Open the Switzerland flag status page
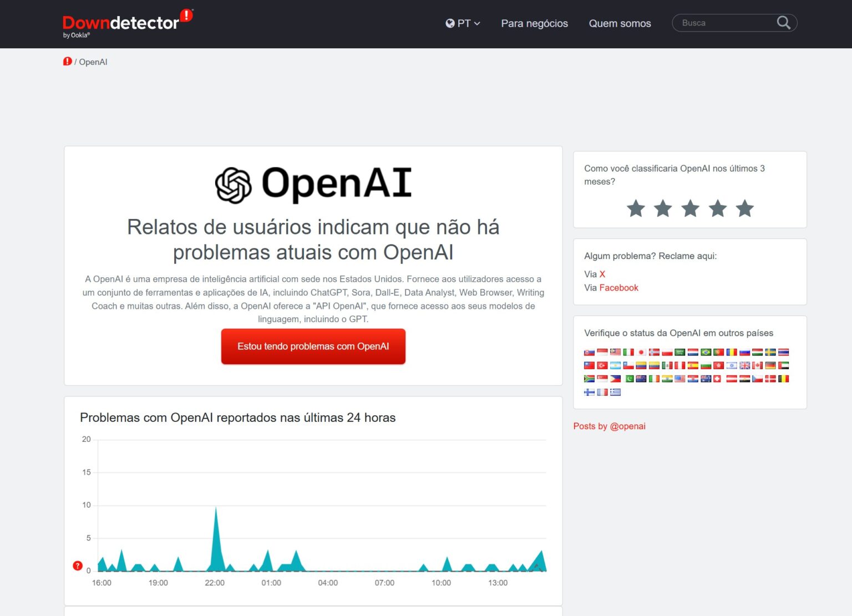Viewport: 852px width, 616px height. [717, 379]
